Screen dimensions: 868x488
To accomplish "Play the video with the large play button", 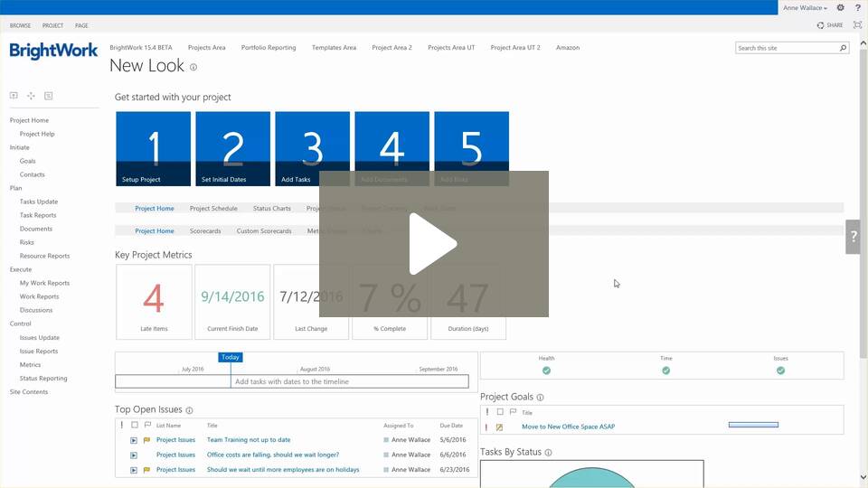I will (433, 244).
